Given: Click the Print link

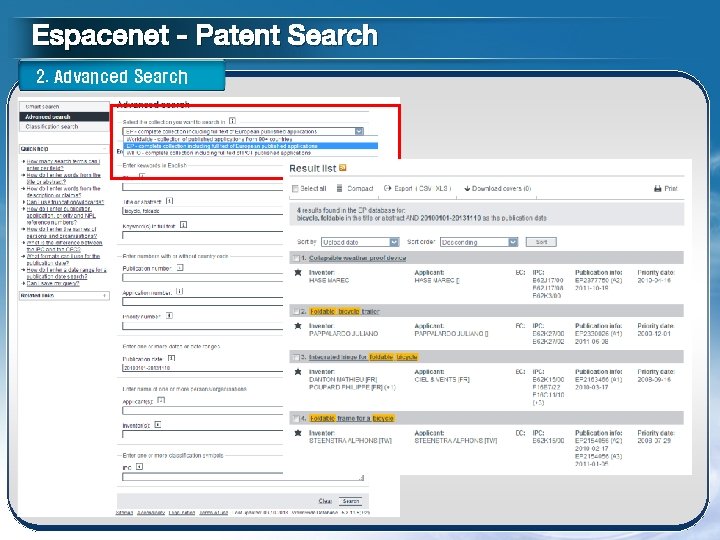Looking at the screenshot, I should coord(670,189).
